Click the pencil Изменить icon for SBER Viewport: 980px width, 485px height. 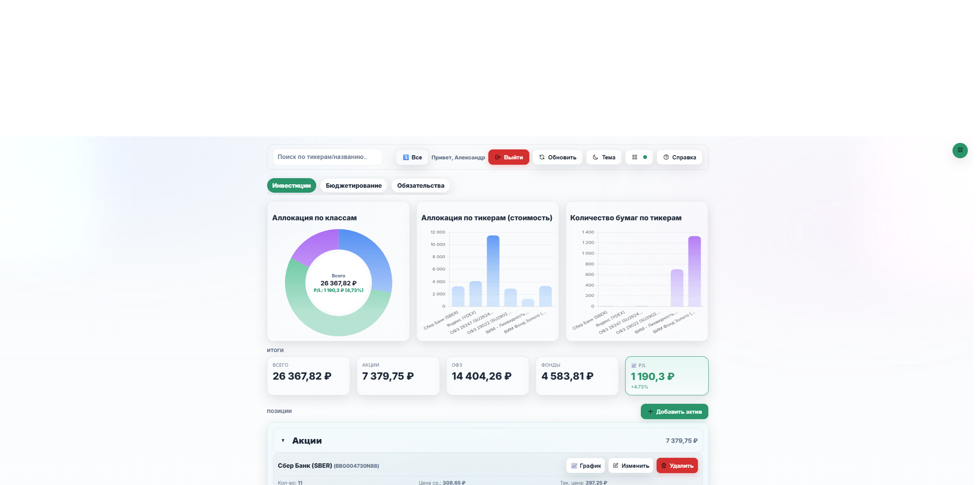616,465
